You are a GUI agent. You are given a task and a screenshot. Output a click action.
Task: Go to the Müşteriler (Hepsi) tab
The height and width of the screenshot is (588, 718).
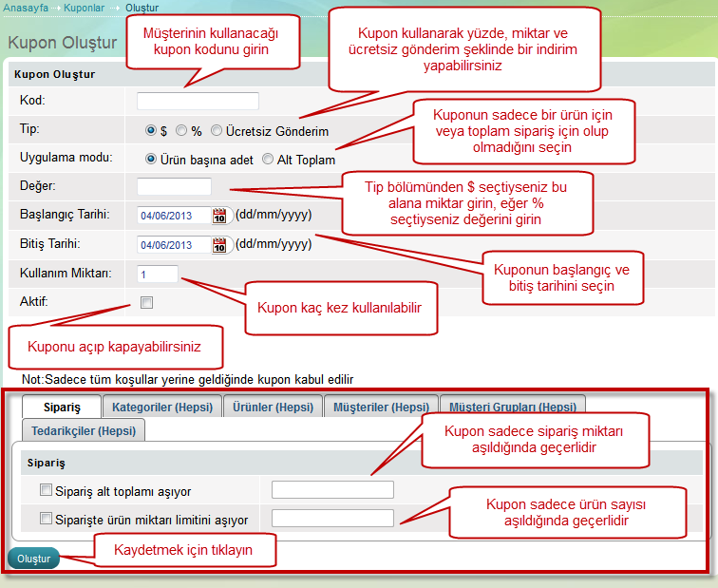coord(381,407)
